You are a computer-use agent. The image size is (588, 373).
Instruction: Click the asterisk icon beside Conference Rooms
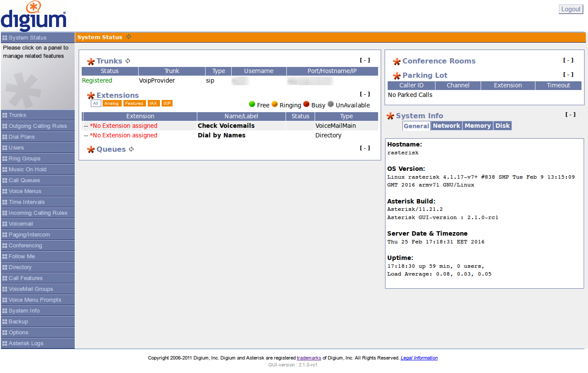tap(397, 62)
